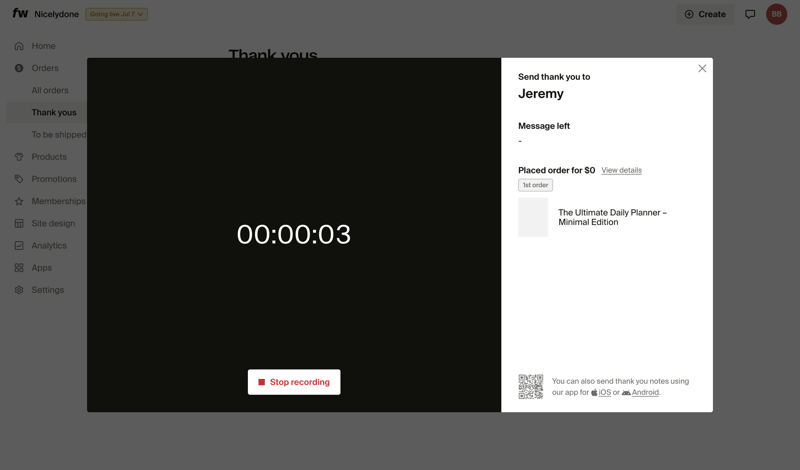Image resolution: width=800 pixels, height=470 pixels.
Task: Stop the video recording
Action: tap(294, 382)
